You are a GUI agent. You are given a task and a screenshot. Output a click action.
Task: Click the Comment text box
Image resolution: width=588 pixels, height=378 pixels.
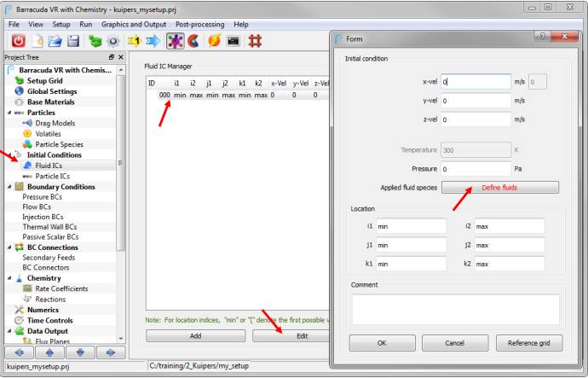455,309
